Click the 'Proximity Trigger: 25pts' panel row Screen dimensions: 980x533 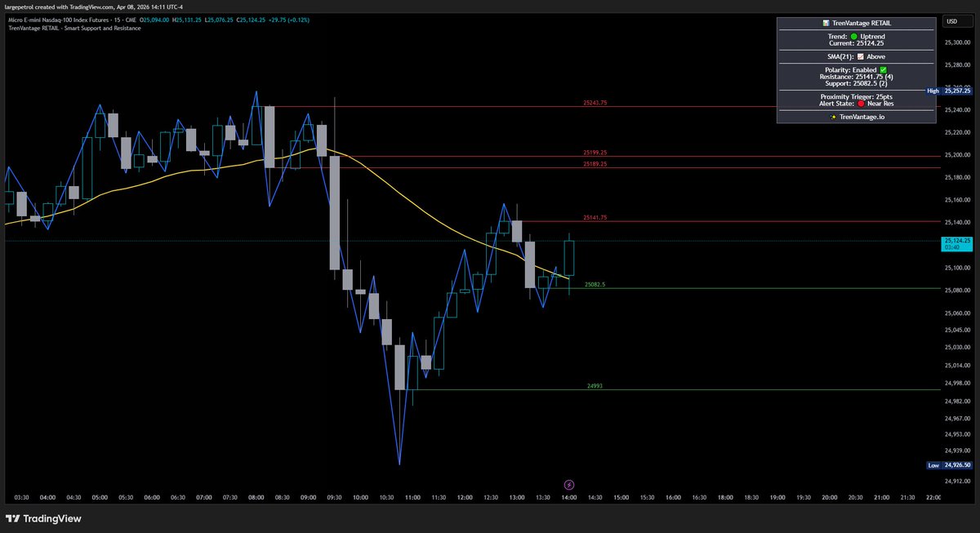856,96
